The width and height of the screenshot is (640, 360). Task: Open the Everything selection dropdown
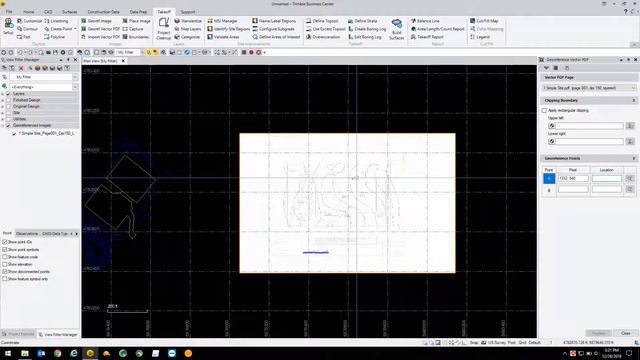pyautogui.click(x=75, y=87)
